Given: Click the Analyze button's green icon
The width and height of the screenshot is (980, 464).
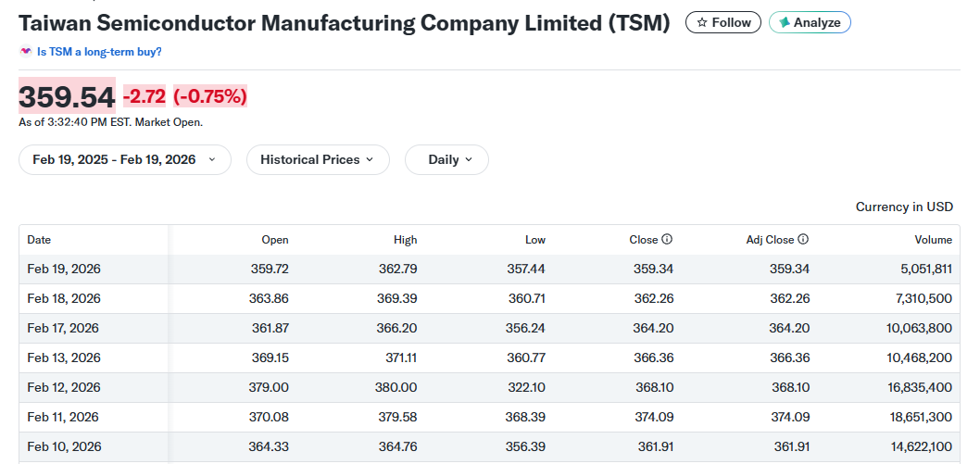Looking at the screenshot, I should 784,22.
